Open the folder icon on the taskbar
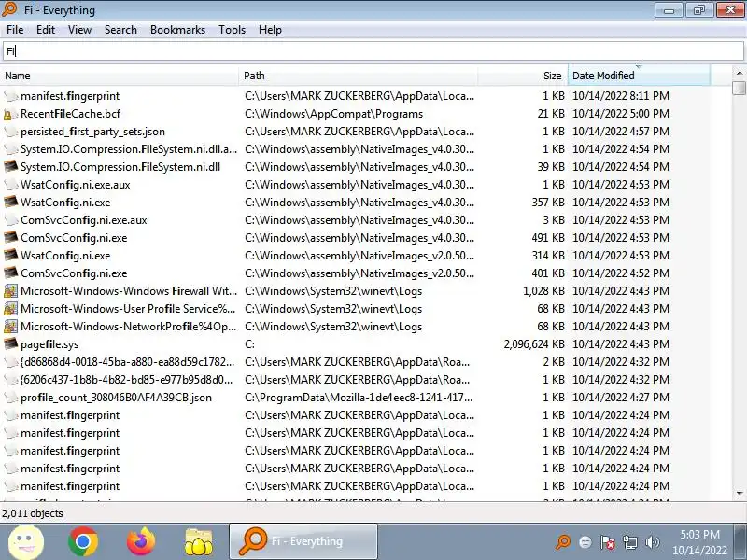Viewport: 747px width, 560px height. click(199, 542)
